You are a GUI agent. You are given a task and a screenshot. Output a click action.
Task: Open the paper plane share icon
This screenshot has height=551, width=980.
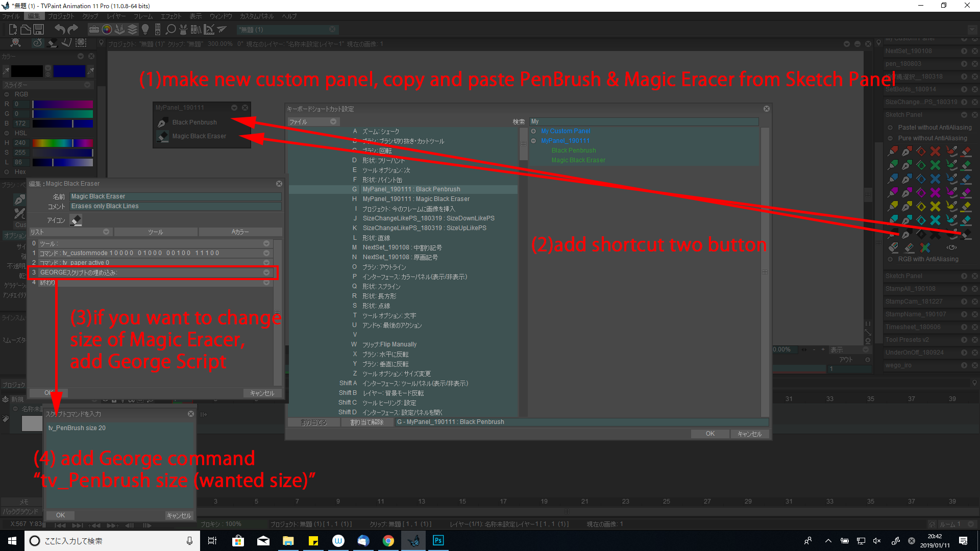coord(222,30)
